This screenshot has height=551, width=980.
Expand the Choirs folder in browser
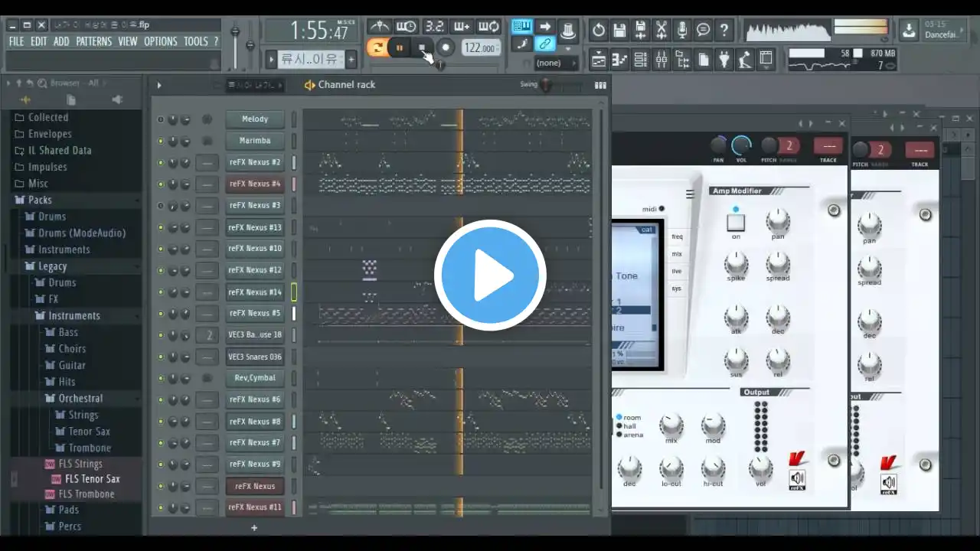point(72,349)
